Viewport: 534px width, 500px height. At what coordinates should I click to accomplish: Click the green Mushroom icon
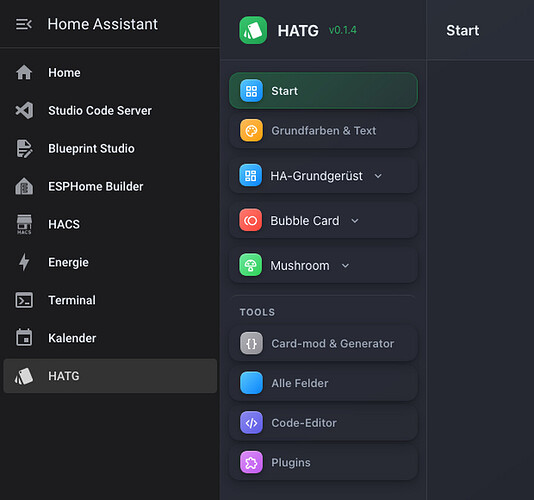[251, 265]
